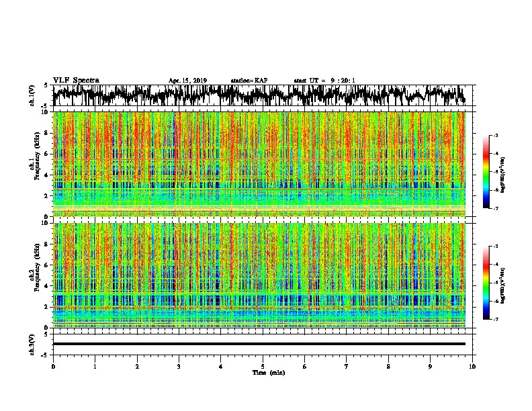Click the ch.2 spectrogram color bar
This screenshot has height=411, width=532.
(x=486, y=283)
